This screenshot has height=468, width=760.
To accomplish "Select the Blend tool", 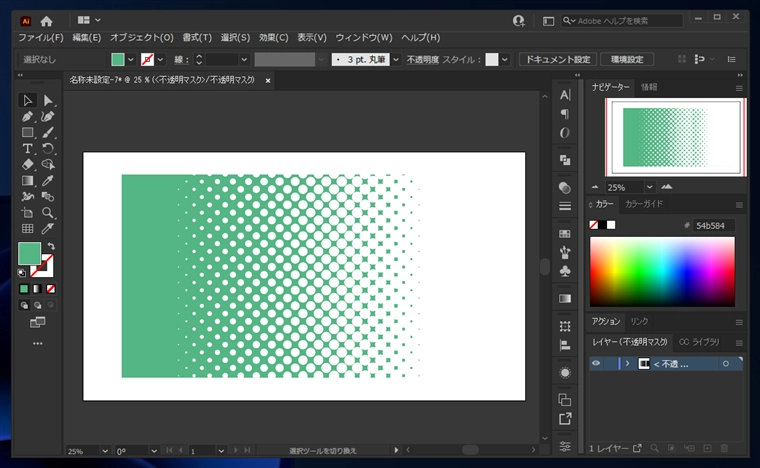I will [x=48, y=197].
